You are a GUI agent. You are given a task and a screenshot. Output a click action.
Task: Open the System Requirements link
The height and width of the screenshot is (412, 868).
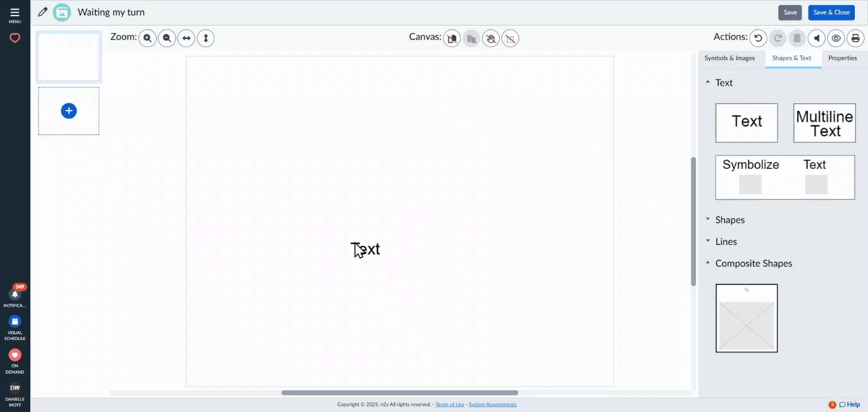(492, 405)
